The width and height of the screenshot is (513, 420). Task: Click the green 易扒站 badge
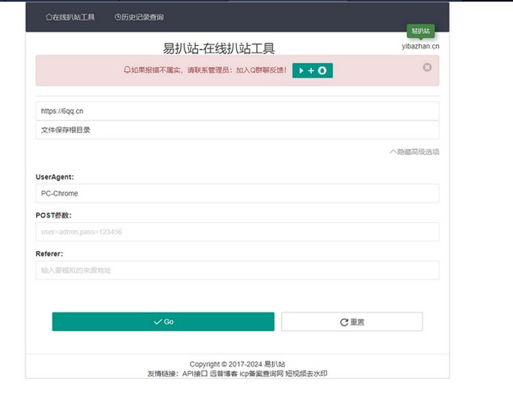[421, 31]
